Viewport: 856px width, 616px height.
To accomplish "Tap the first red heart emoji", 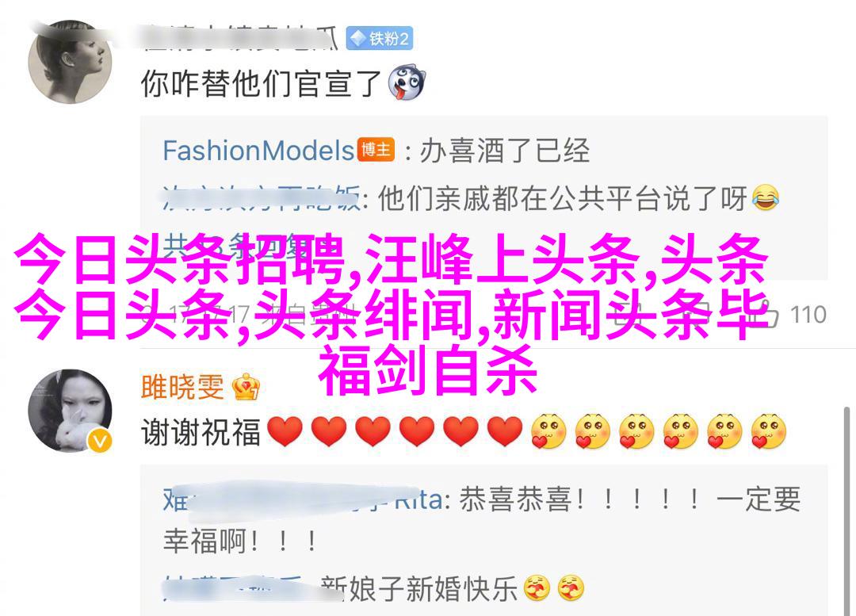I will pyautogui.click(x=285, y=431).
